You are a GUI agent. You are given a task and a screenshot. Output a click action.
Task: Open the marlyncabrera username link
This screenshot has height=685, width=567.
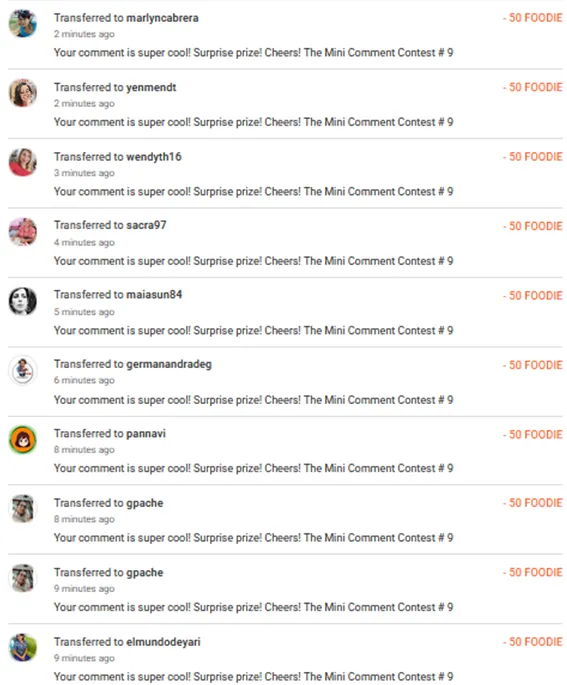[x=162, y=18]
